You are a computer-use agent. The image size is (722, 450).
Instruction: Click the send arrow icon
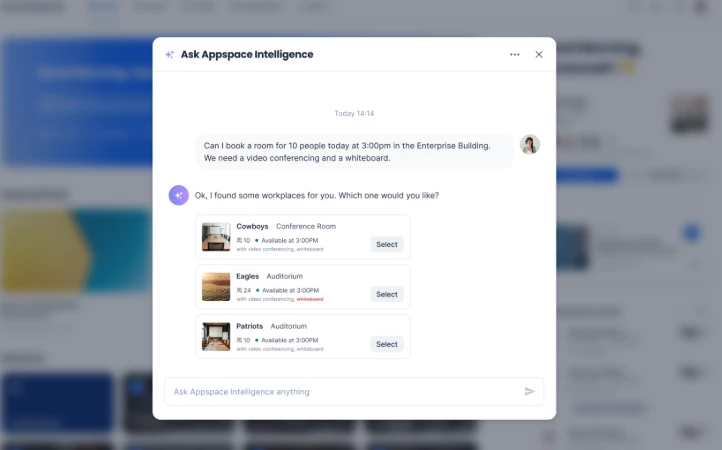point(530,392)
